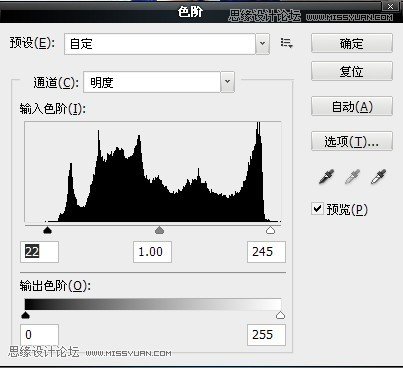Click the output shadow field 0
403x368 pixels.
[x=39, y=335]
